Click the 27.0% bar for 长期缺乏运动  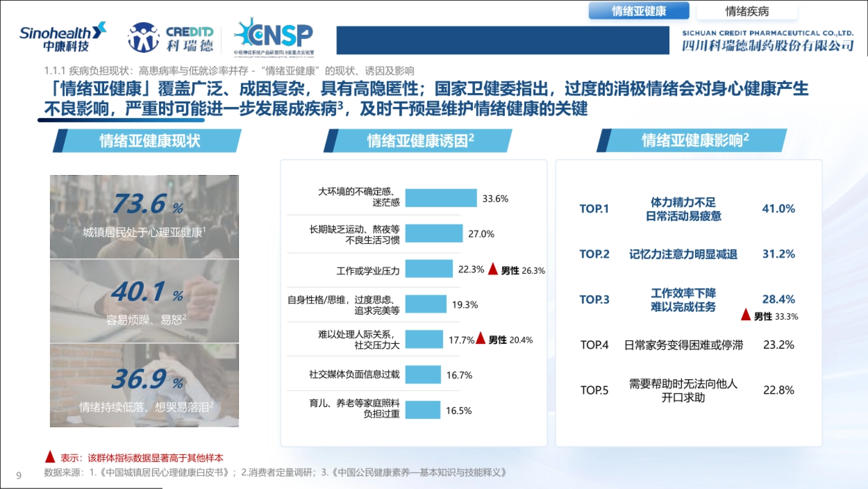pos(434,233)
